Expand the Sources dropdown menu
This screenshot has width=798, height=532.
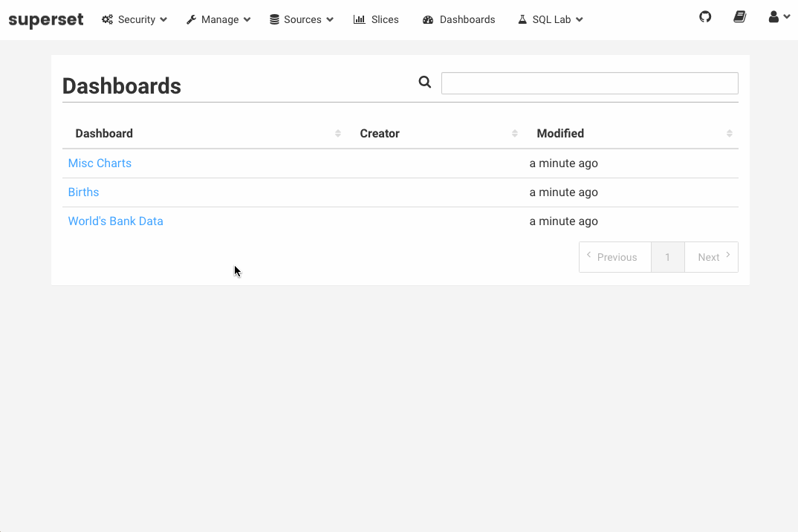pyautogui.click(x=301, y=20)
